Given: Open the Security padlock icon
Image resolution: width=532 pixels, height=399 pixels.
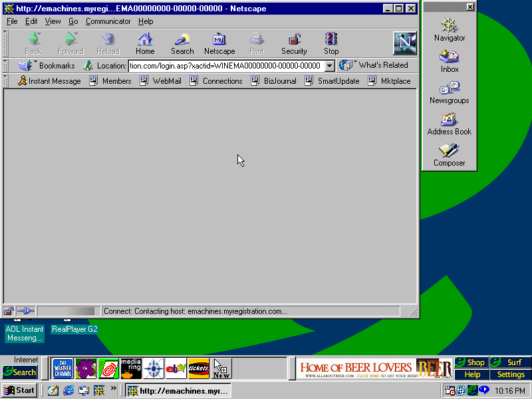Looking at the screenshot, I should pyautogui.click(x=294, y=43).
